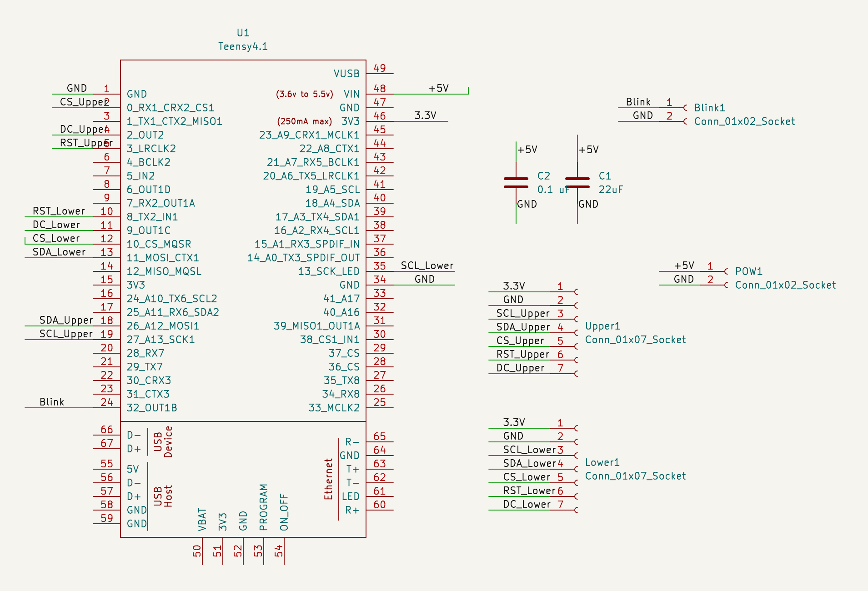Click GND label below capacitor C1
Image resolution: width=868 pixels, height=591 pixels.
[588, 204]
